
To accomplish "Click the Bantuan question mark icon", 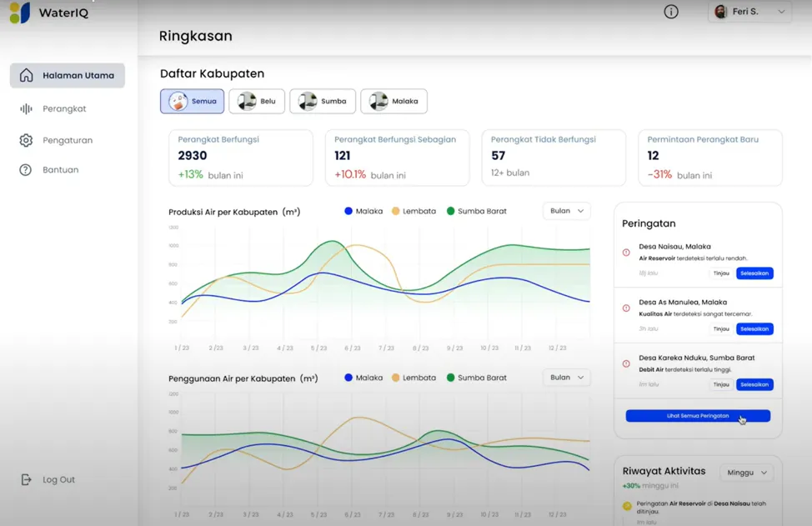I will (x=26, y=169).
